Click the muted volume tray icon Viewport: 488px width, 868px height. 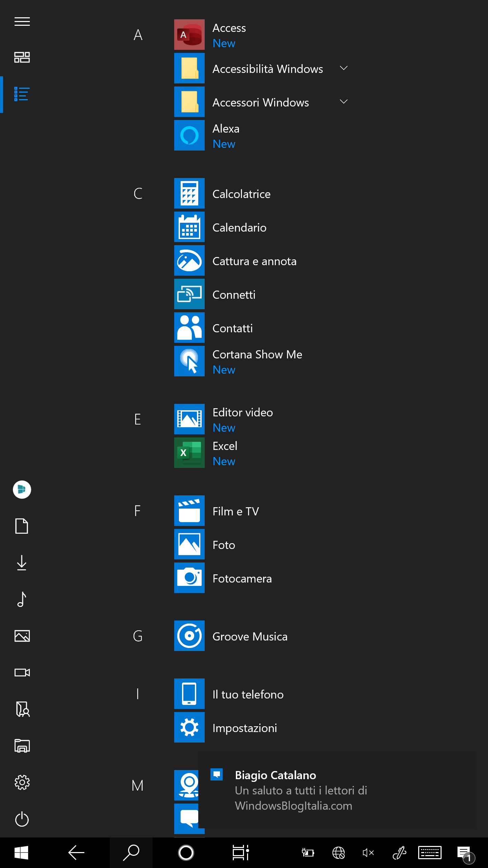pyautogui.click(x=368, y=852)
